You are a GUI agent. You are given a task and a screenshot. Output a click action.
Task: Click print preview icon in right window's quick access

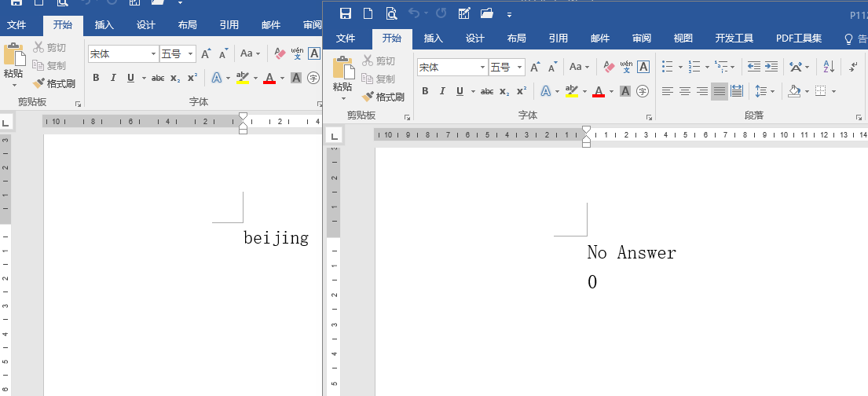(x=391, y=13)
